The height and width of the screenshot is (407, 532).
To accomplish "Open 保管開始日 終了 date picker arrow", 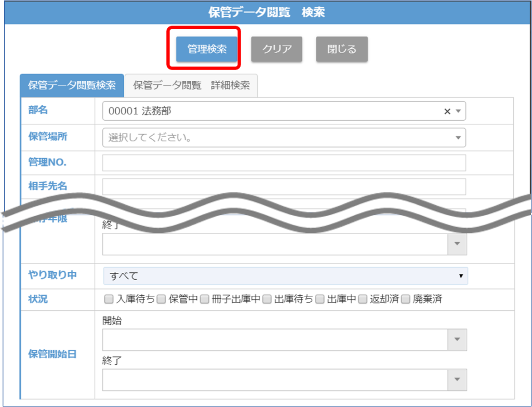I will [457, 379].
